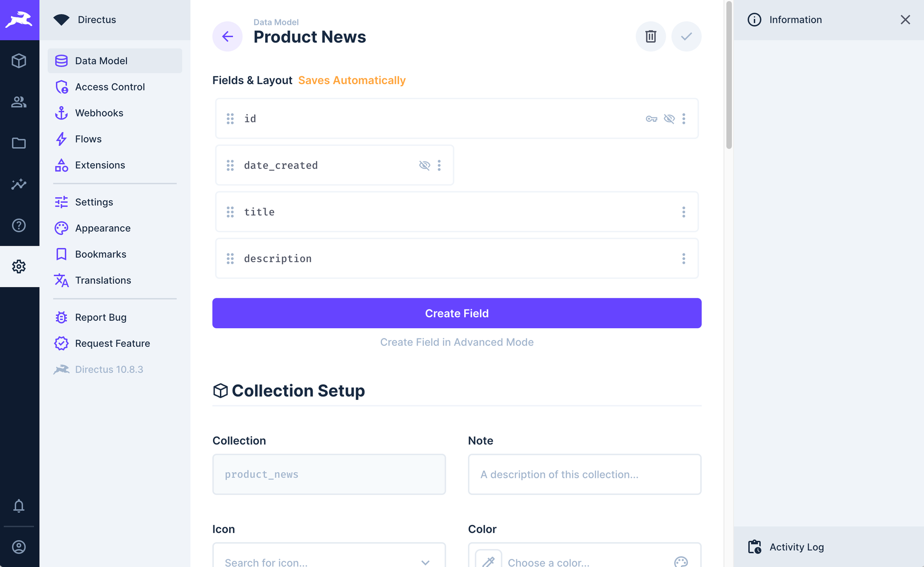This screenshot has height=567, width=924.
Task: Click the delete collection trash icon
Action: coord(650,36)
